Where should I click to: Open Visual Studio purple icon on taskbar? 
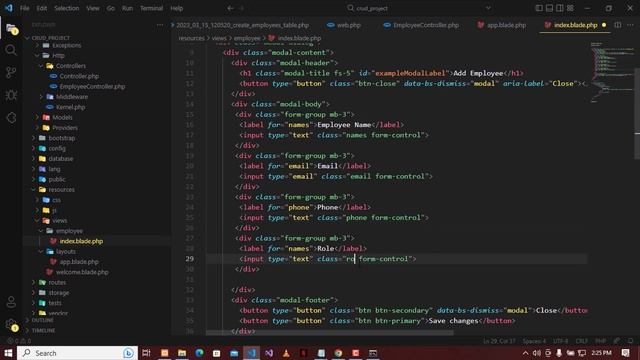(x=269, y=353)
